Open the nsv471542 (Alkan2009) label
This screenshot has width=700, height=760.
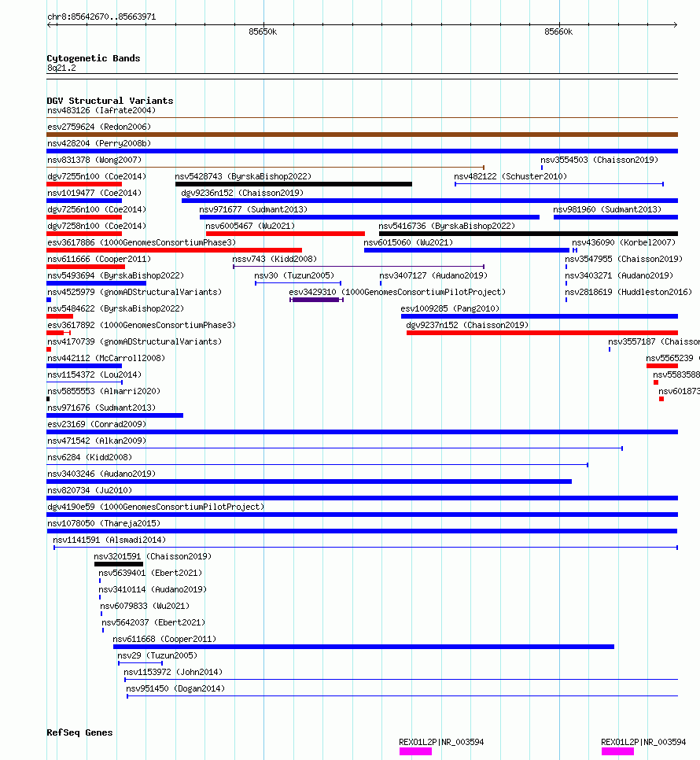click(97, 440)
